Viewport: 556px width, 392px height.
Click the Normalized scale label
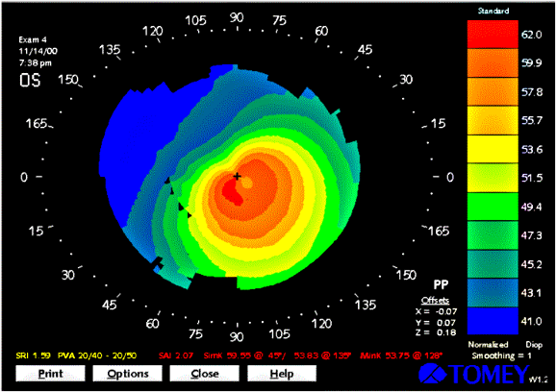[488, 345]
